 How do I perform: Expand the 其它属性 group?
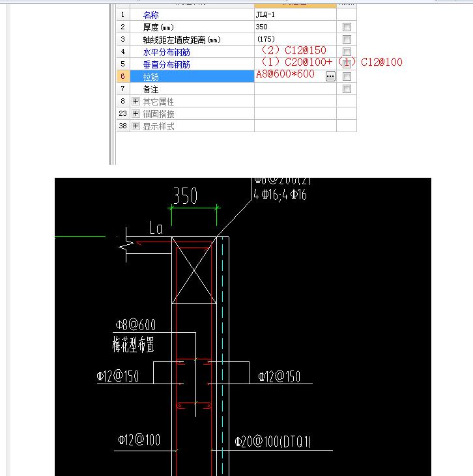[136, 101]
